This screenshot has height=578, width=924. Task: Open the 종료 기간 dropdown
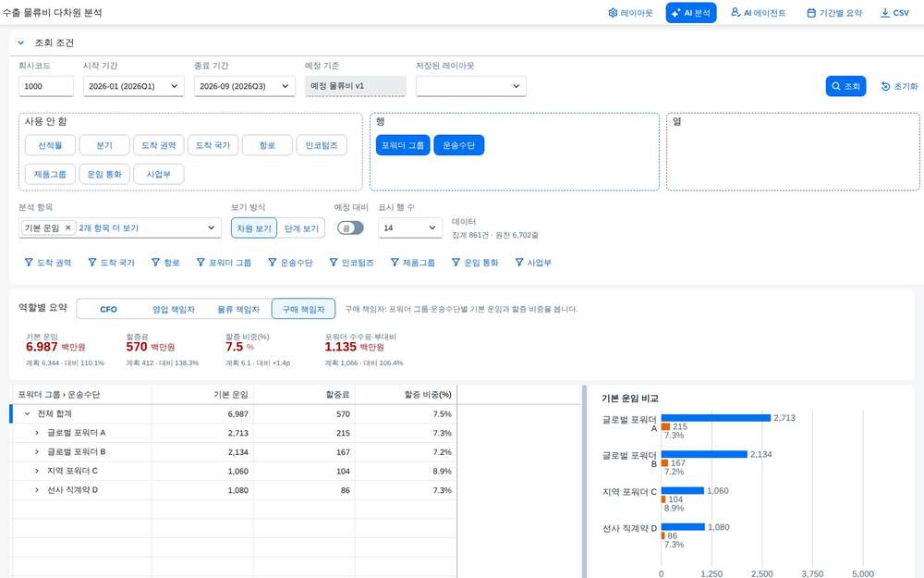244,86
